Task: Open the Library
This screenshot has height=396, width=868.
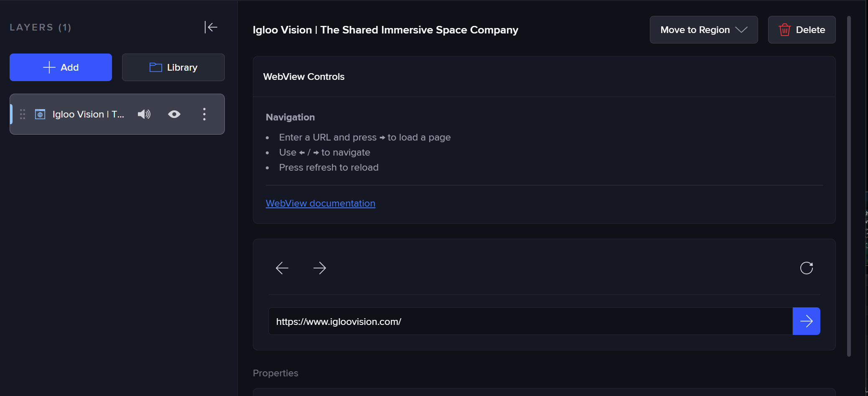Action: [173, 67]
